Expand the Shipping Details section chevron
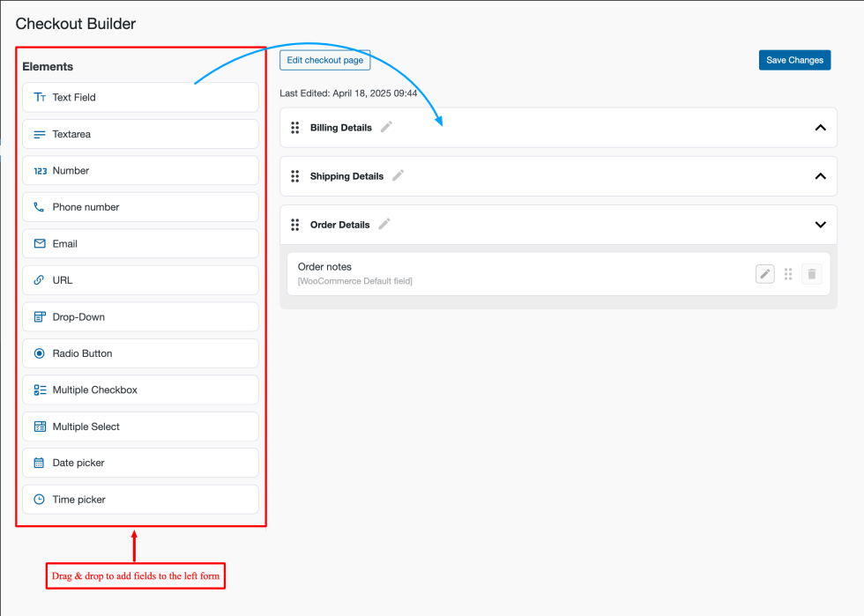 click(x=820, y=176)
